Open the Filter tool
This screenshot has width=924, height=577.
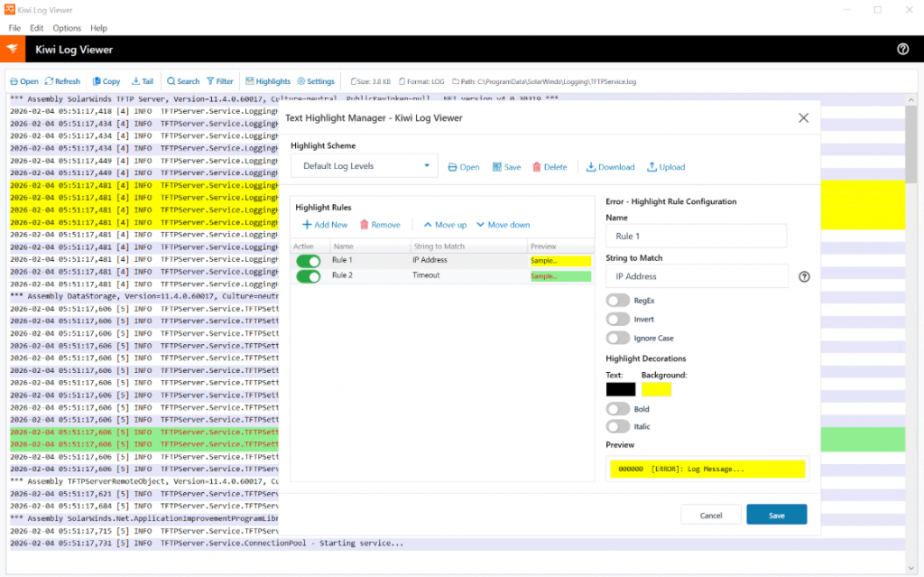220,81
